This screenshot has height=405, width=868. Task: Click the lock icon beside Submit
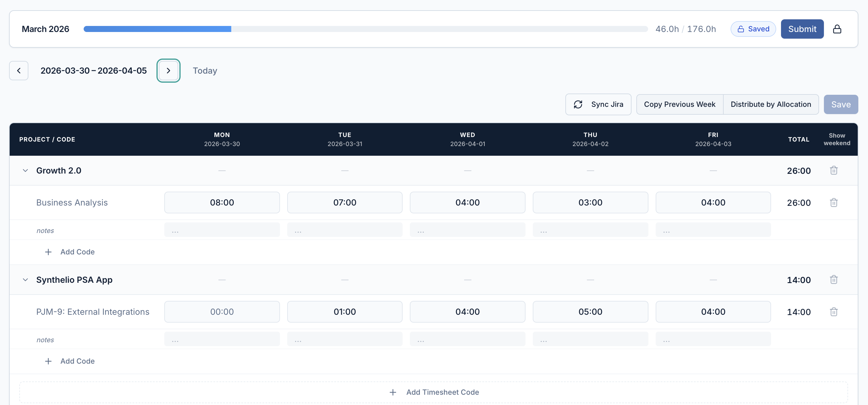tap(837, 29)
